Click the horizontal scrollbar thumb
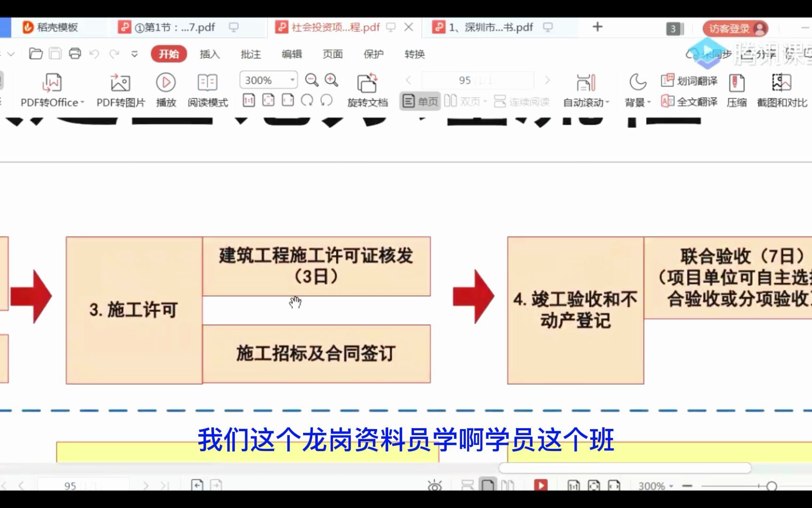The image size is (812, 508). pos(625,468)
